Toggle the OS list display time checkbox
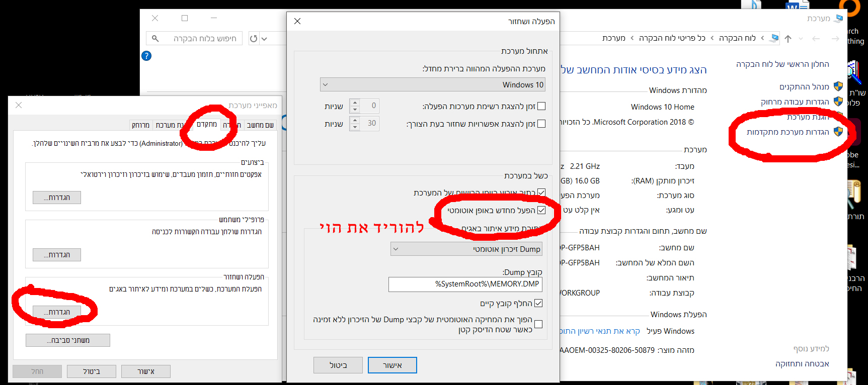Viewport: 868px width, 385px height. coord(541,106)
